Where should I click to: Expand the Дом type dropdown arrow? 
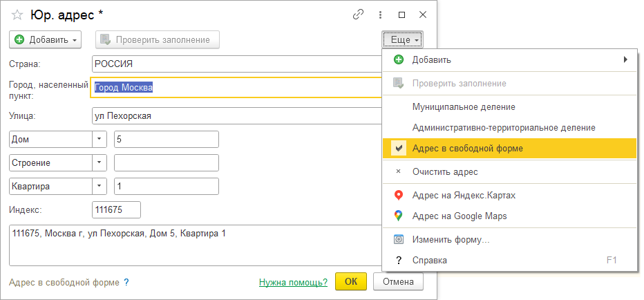coord(100,139)
